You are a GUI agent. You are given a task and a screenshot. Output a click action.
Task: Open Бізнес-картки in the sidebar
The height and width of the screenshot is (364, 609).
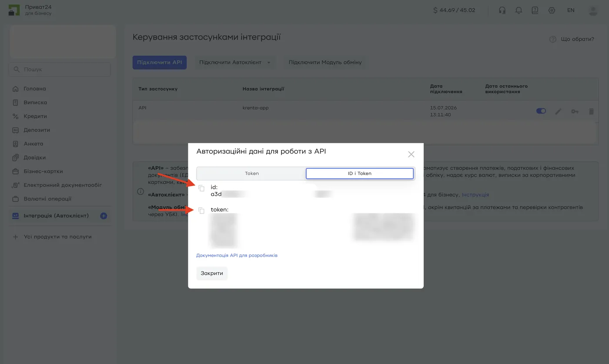coord(43,171)
